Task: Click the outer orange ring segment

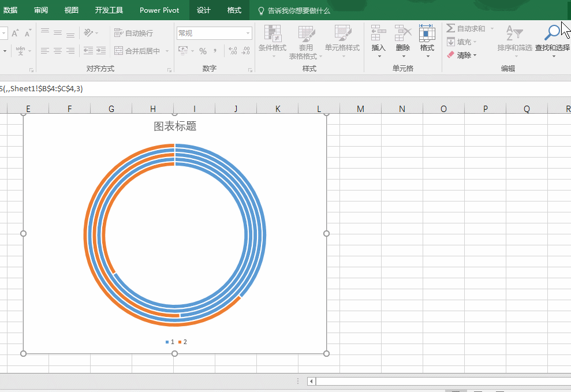Action: point(86,235)
